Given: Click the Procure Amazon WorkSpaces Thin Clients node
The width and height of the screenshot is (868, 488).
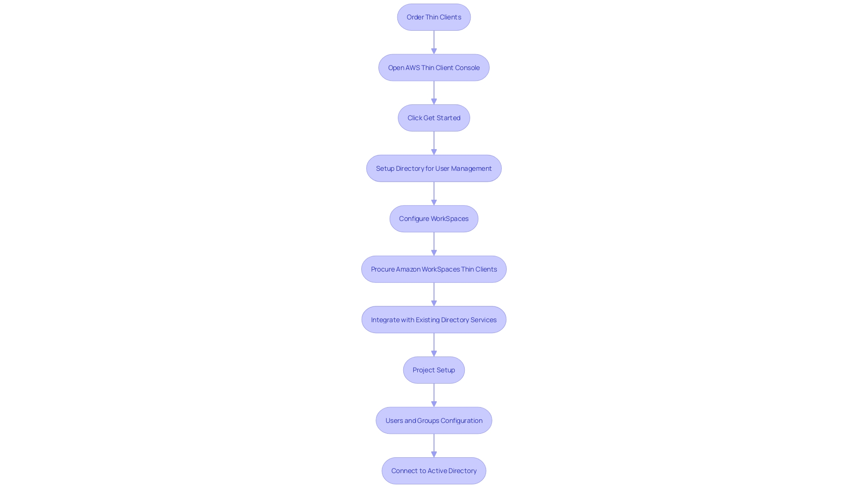Looking at the screenshot, I should point(434,269).
